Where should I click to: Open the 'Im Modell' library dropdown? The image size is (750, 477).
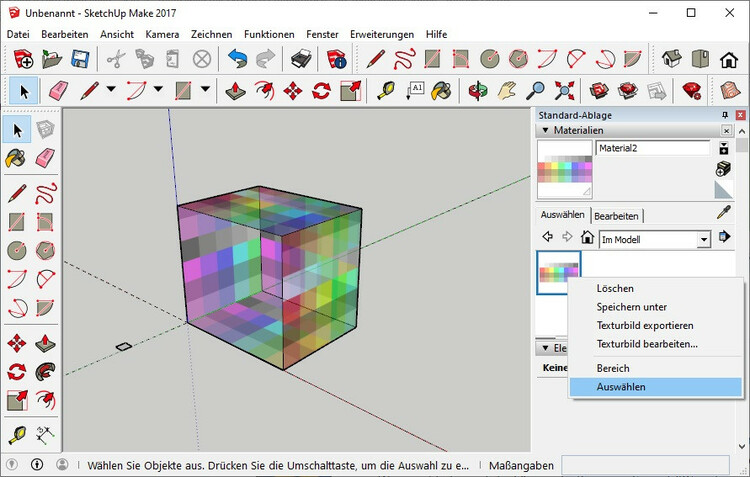[x=703, y=239]
